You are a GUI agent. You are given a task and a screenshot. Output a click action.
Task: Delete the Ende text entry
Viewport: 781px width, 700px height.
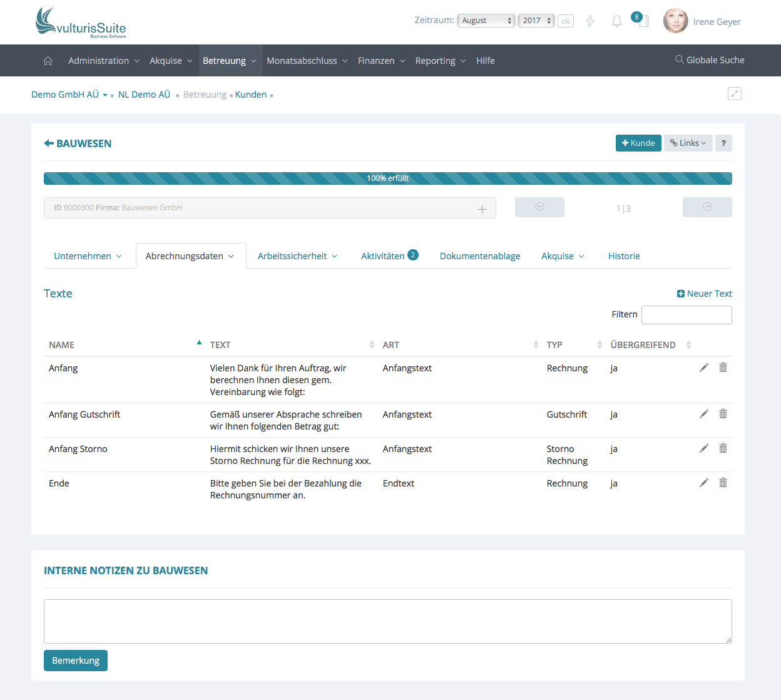click(x=723, y=483)
